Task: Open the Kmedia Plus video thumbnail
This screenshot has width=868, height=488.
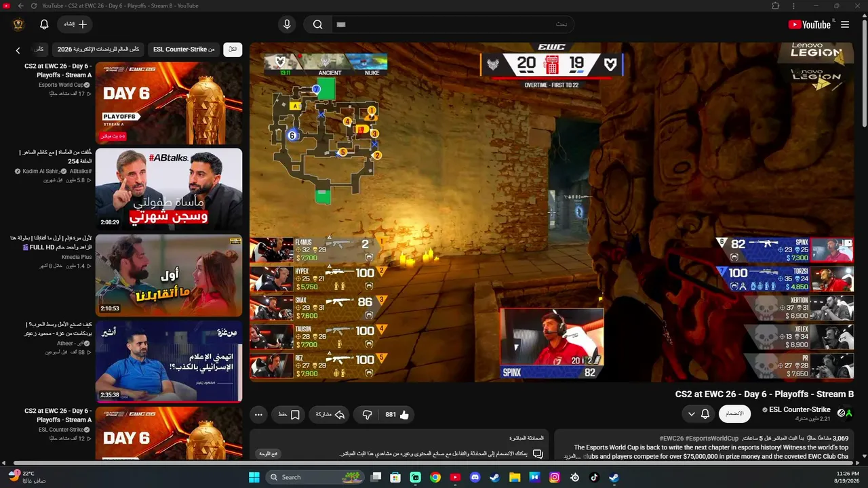Action: (169, 275)
